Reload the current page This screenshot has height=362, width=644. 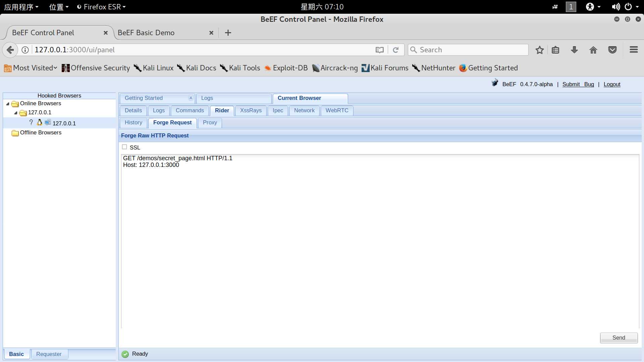coord(396,50)
